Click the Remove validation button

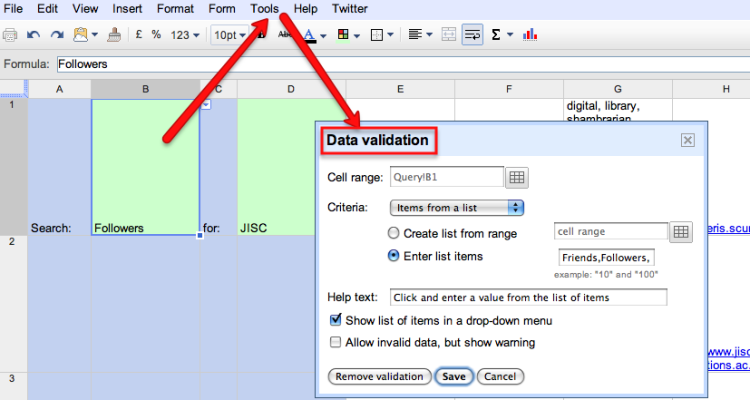379,376
